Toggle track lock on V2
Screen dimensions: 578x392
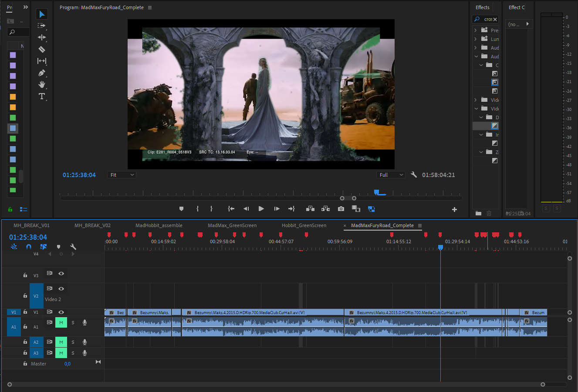(25, 296)
